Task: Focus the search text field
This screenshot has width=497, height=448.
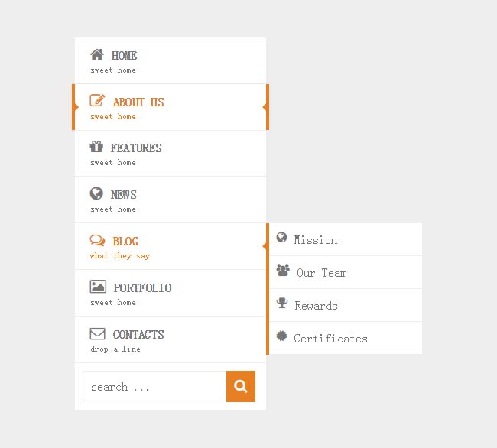Action: [x=154, y=387]
